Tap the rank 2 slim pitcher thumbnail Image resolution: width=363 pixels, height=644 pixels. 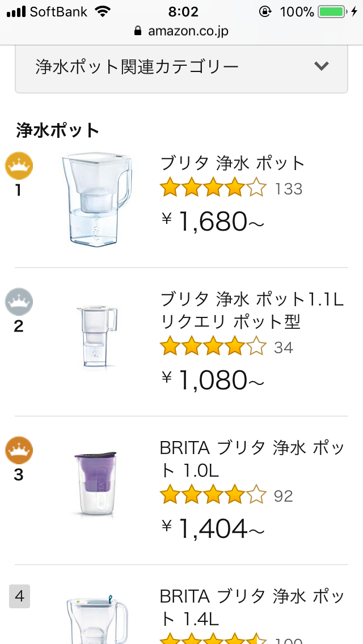pos(96,336)
